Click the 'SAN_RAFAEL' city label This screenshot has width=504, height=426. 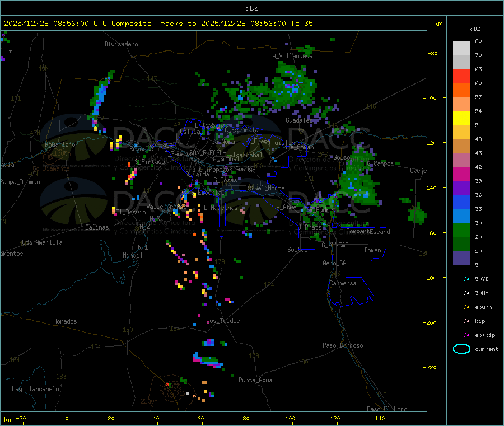pyautogui.click(x=206, y=152)
